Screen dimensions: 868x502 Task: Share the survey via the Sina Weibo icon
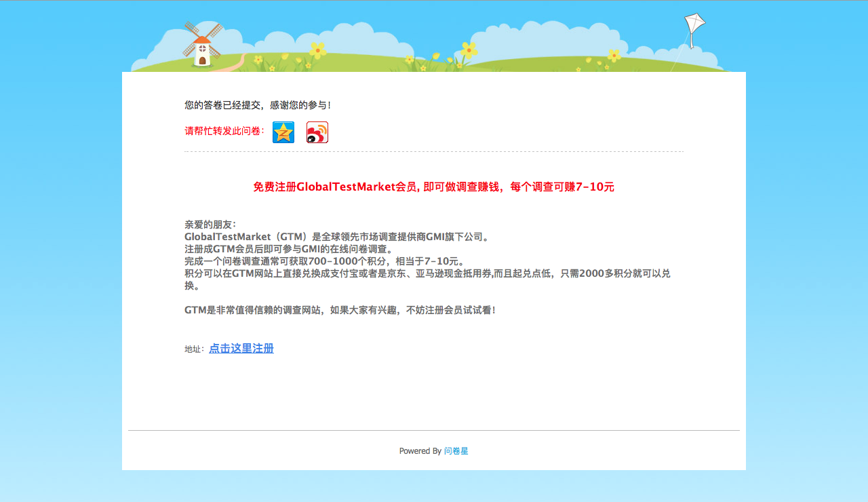(317, 132)
